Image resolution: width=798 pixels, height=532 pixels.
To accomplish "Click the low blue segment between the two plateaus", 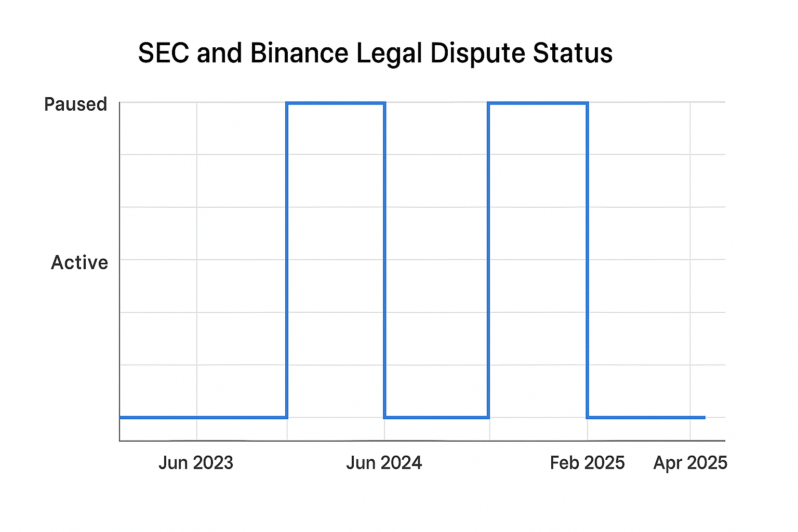I will coord(436,417).
